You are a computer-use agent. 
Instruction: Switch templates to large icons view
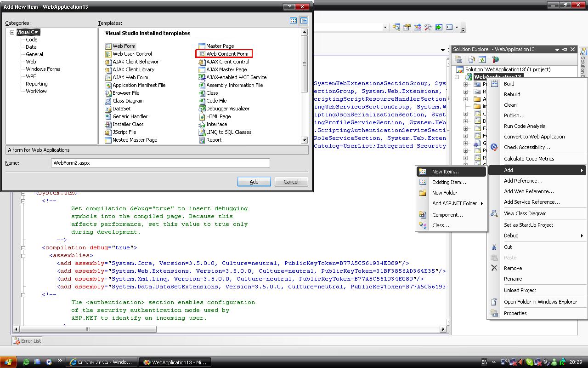pos(293,21)
